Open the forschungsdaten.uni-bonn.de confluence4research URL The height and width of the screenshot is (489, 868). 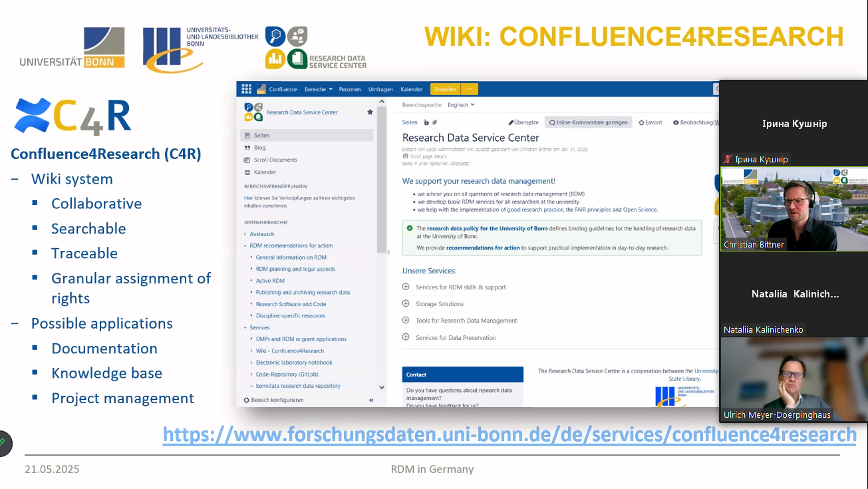[x=509, y=435]
